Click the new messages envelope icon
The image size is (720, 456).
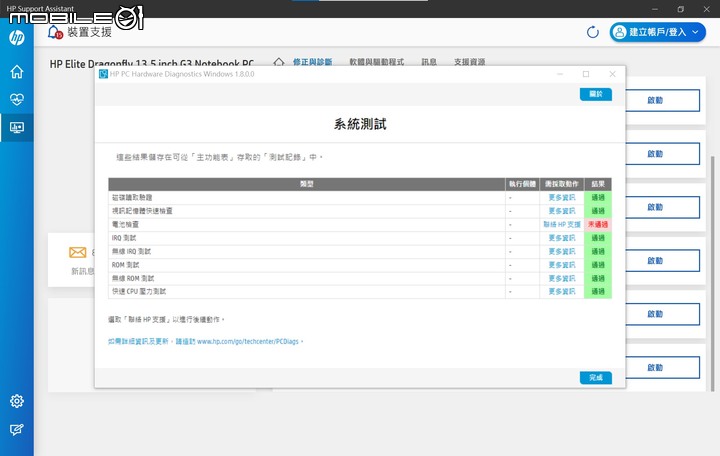[x=78, y=252]
